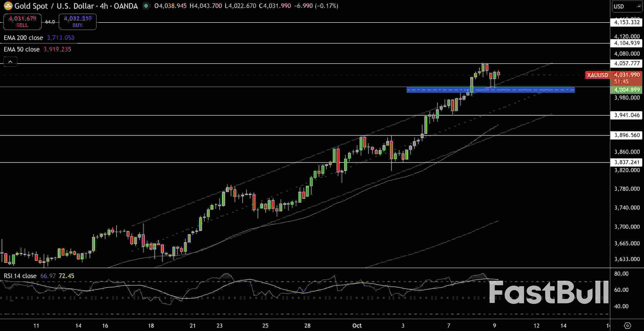644x331 pixels.
Task: Open chart settings with the gear icon
Action: tap(628, 325)
